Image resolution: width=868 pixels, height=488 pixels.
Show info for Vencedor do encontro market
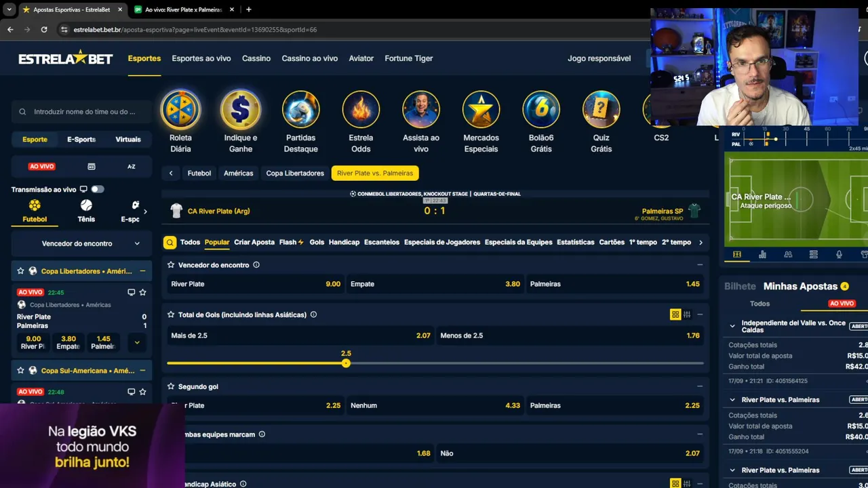[x=256, y=265]
